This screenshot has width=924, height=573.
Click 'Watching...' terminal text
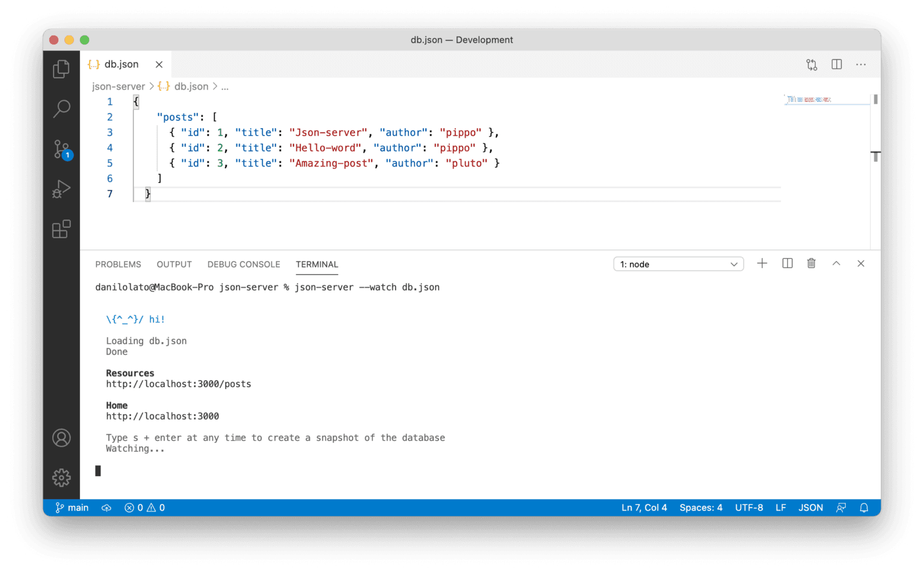[x=135, y=449]
